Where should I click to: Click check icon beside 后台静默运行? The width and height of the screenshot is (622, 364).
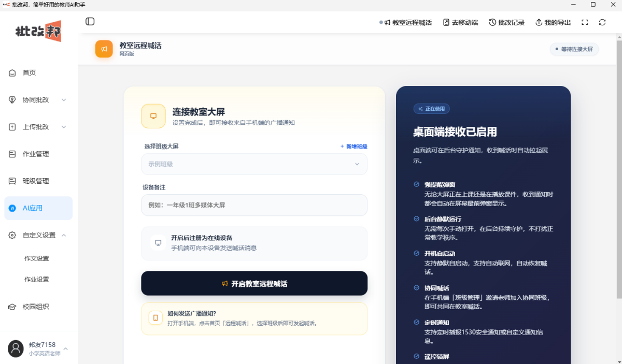tap(416, 219)
